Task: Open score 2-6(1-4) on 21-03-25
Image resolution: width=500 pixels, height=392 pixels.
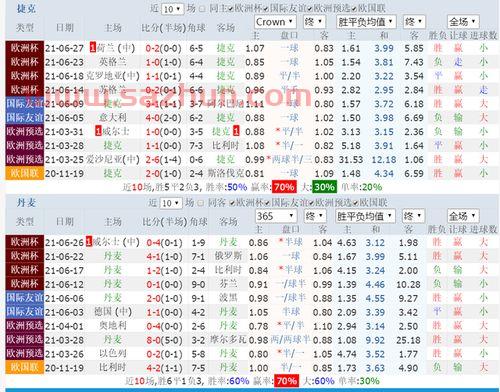Action: 163,160
